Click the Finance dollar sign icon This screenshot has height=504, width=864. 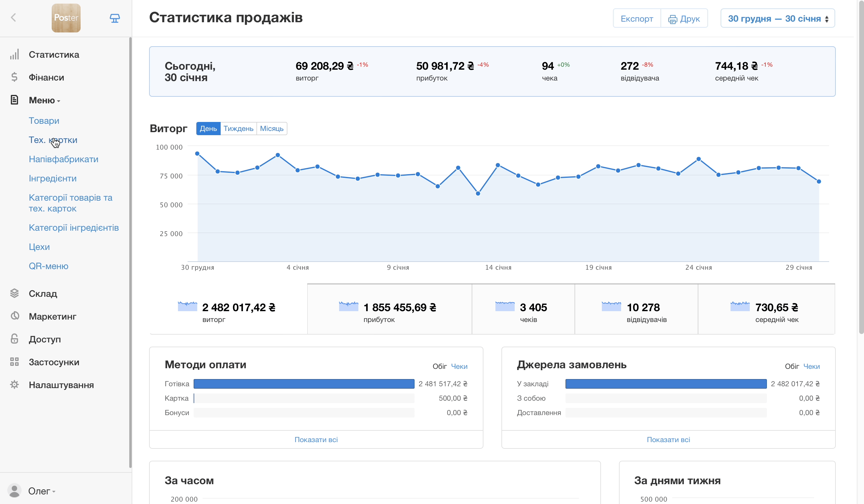[x=14, y=77]
